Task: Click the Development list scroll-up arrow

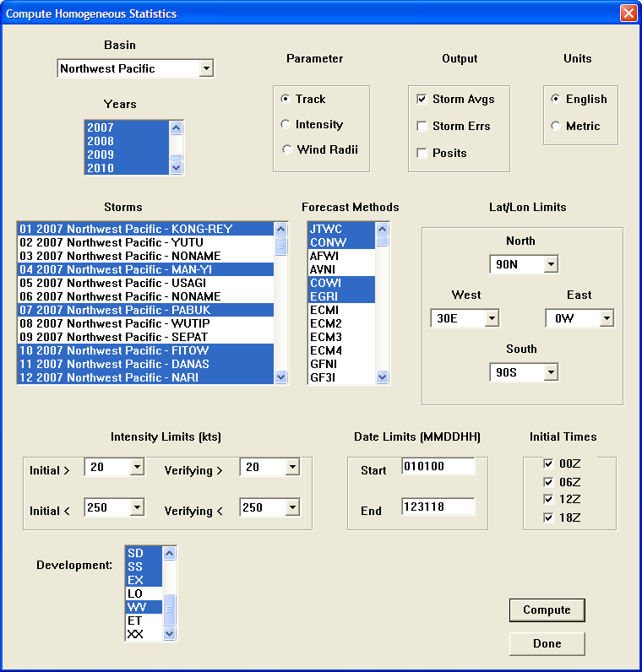Action: click(x=170, y=553)
